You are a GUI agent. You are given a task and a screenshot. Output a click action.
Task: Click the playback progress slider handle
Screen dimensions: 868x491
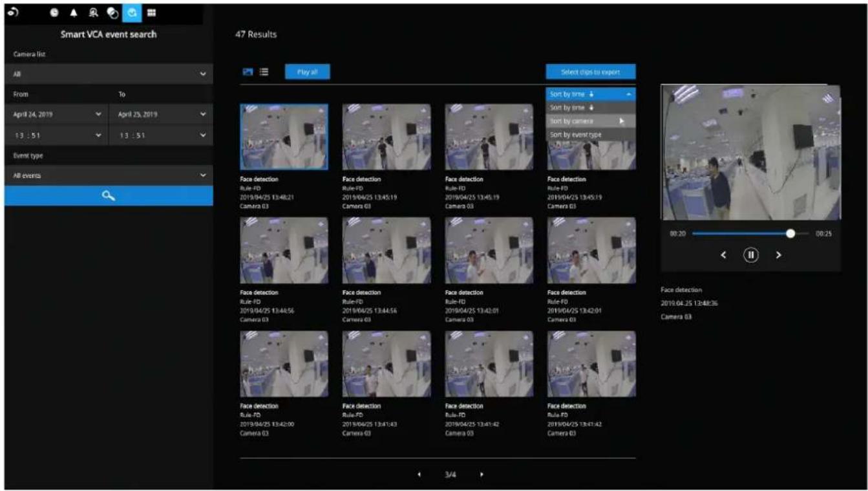click(x=790, y=234)
